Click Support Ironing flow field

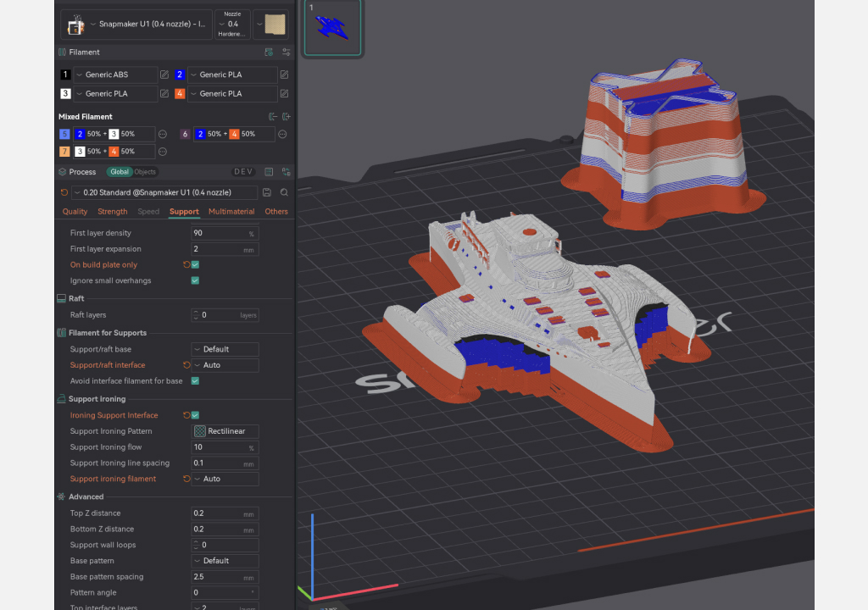225,447
